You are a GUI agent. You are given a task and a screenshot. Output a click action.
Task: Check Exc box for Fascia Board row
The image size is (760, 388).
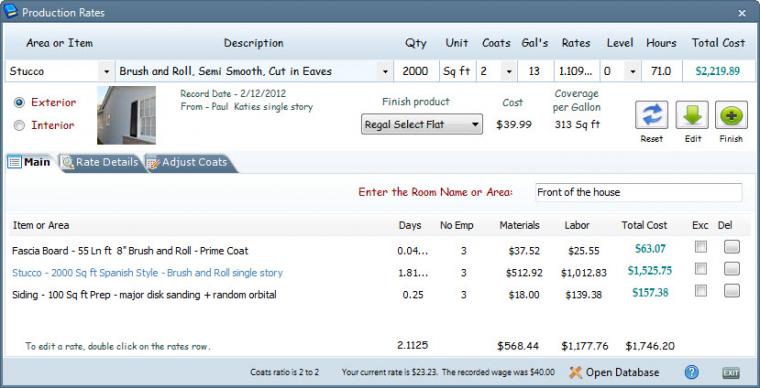click(700, 247)
